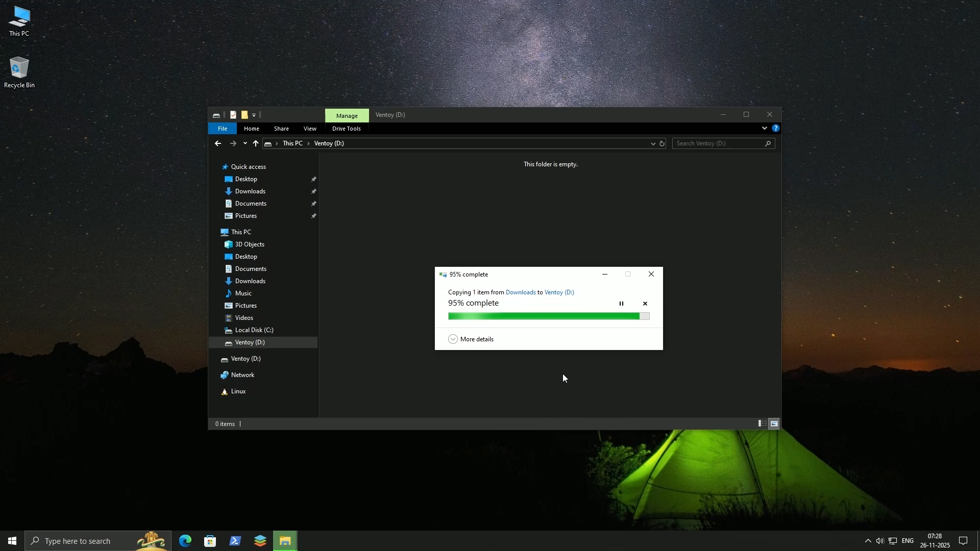
Task: Expand More details in the copy dialog
Action: point(453,339)
